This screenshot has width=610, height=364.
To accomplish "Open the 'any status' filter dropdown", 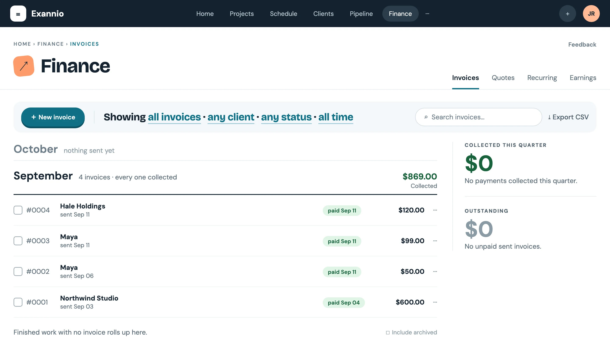I will coord(286,117).
